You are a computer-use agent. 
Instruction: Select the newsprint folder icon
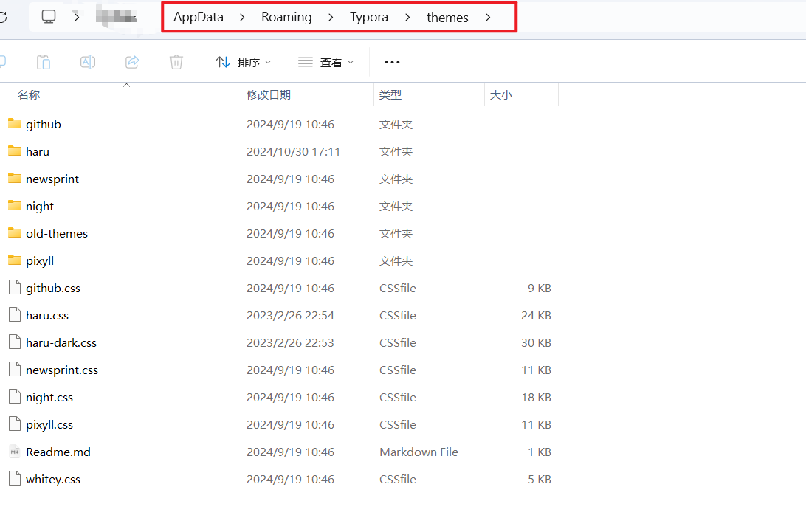point(15,178)
